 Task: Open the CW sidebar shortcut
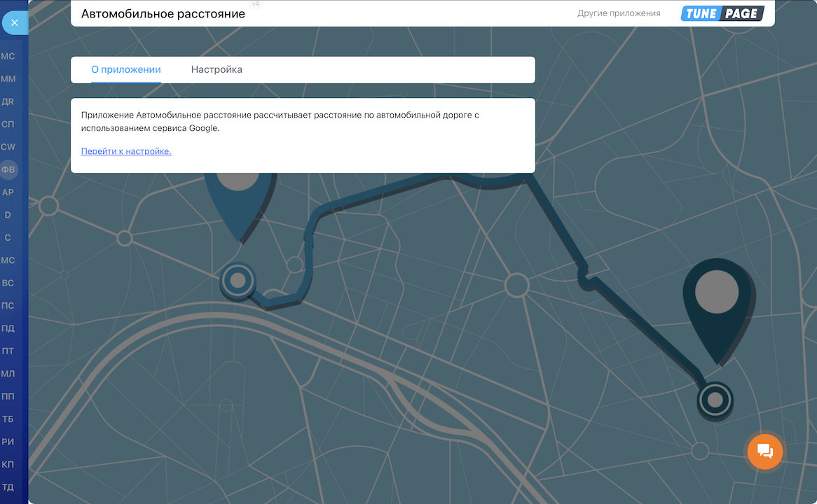[8, 147]
